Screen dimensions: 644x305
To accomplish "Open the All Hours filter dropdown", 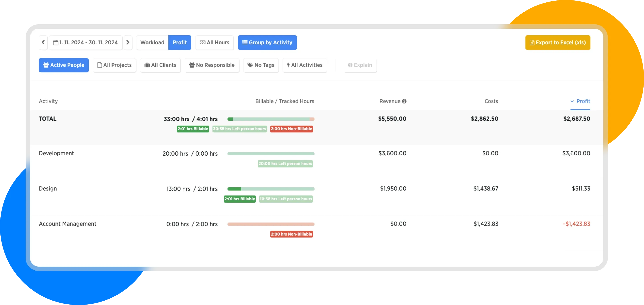I will click(214, 43).
